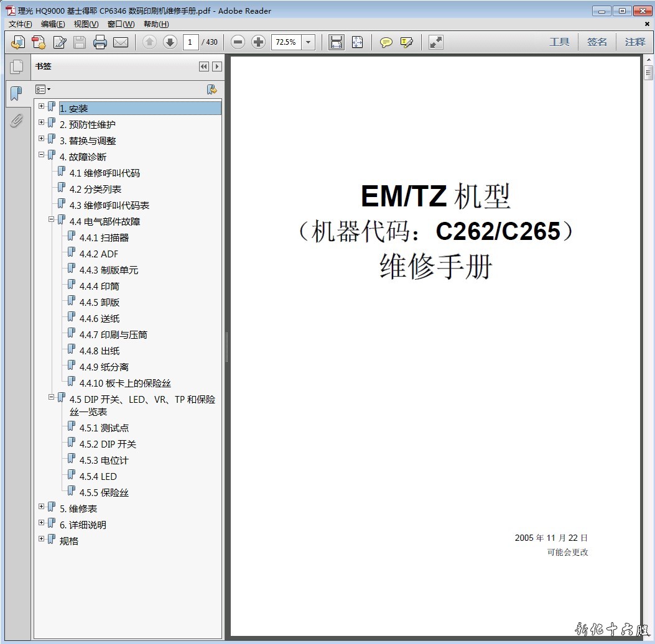This screenshot has height=644, width=655.
Task: Click the email envelope icon
Action: (x=121, y=42)
